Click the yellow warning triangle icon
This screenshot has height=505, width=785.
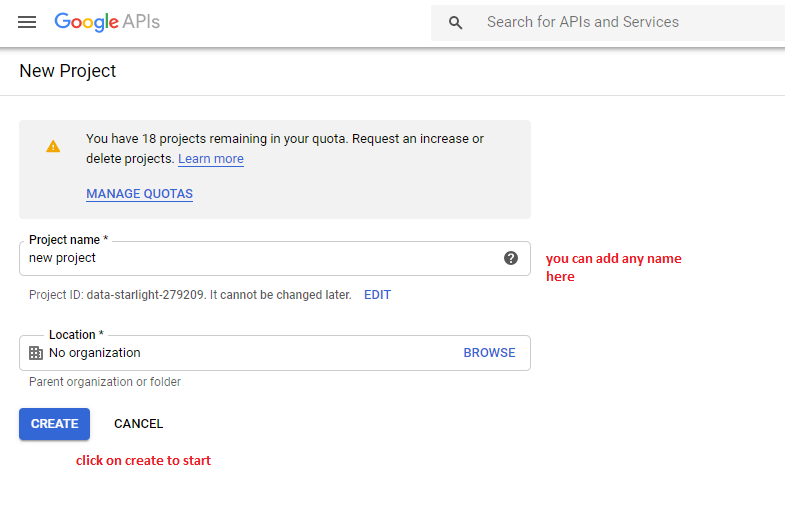coord(53,147)
